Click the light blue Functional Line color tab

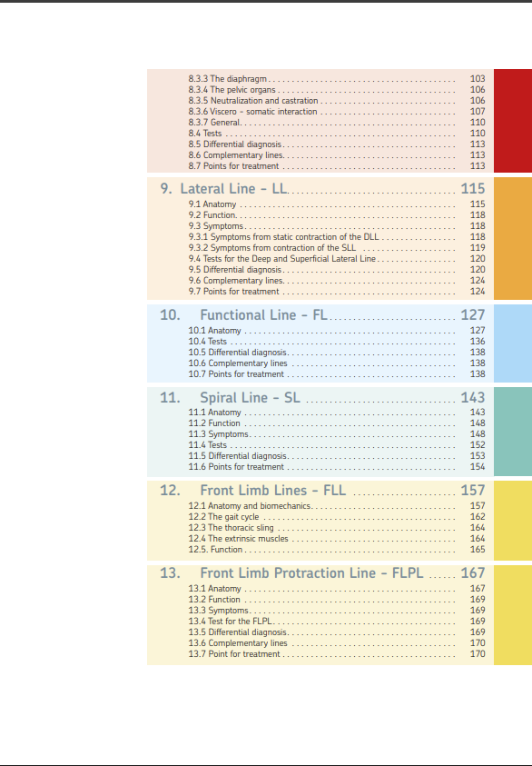(513, 343)
